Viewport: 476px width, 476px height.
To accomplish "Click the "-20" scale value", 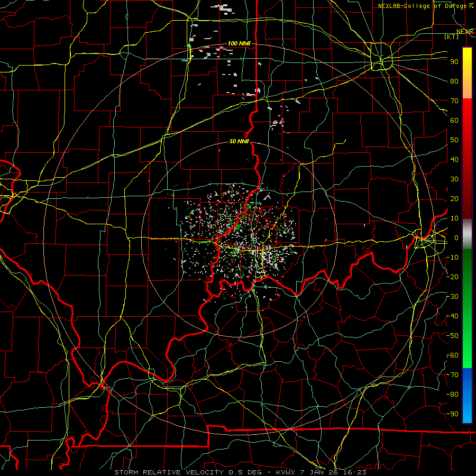I will click(x=452, y=277).
